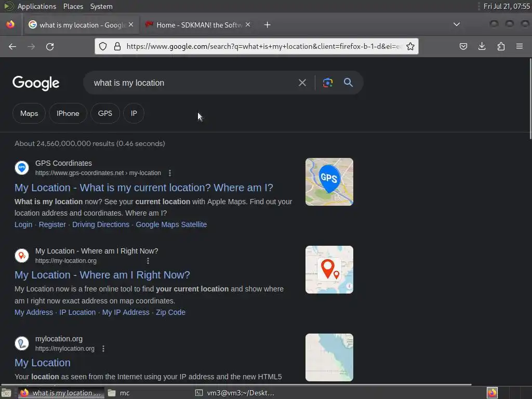Click the mylocation.org site favicon

coord(22,343)
